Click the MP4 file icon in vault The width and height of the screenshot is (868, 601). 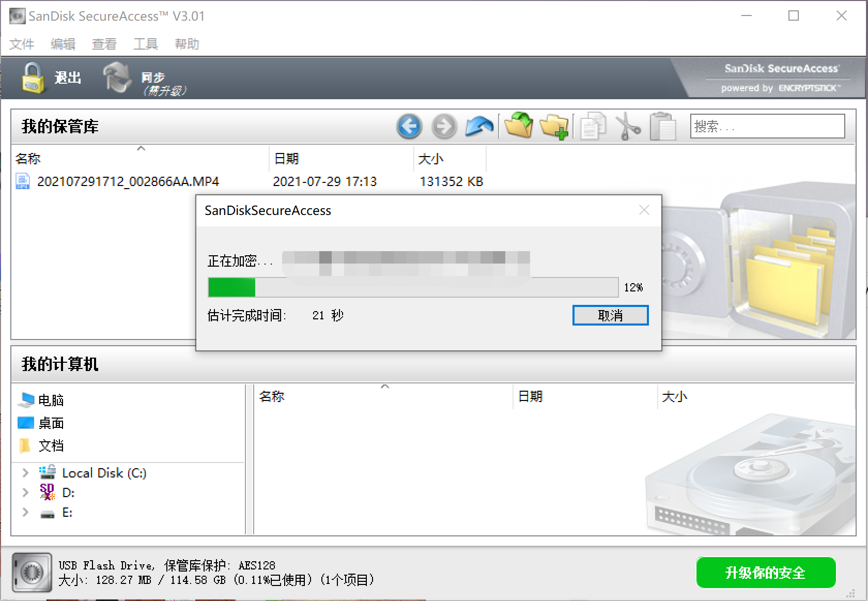click(x=23, y=181)
